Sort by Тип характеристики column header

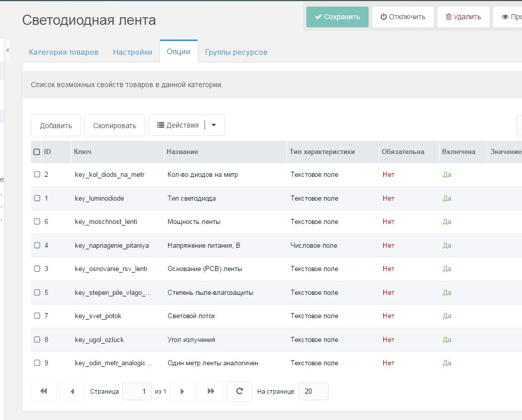click(x=322, y=152)
